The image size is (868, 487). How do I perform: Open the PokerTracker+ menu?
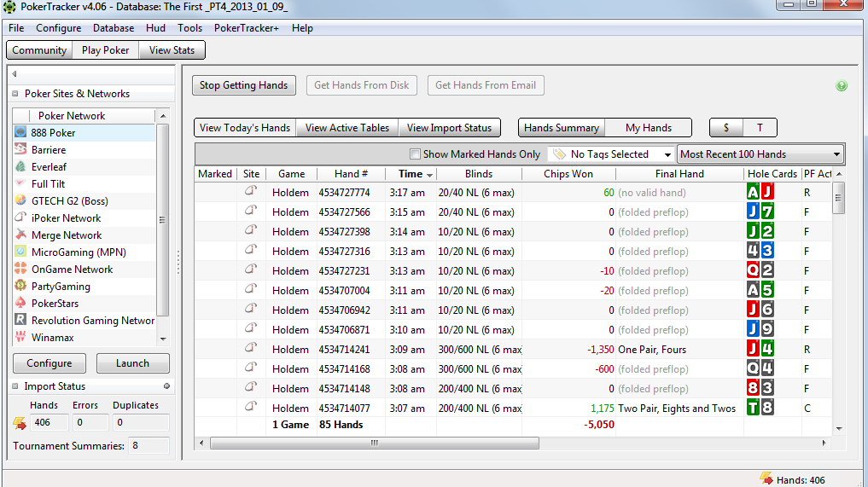pos(247,27)
